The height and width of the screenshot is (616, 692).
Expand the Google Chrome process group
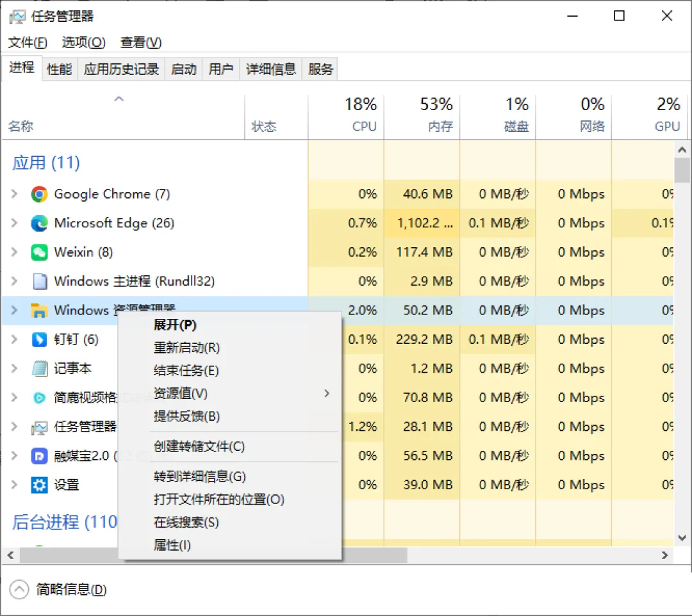pos(14,194)
